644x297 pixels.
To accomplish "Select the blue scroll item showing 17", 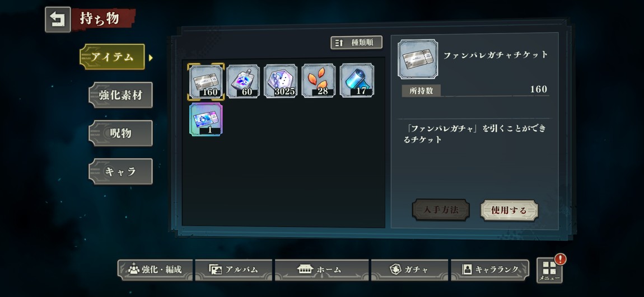I will click(x=357, y=81).
